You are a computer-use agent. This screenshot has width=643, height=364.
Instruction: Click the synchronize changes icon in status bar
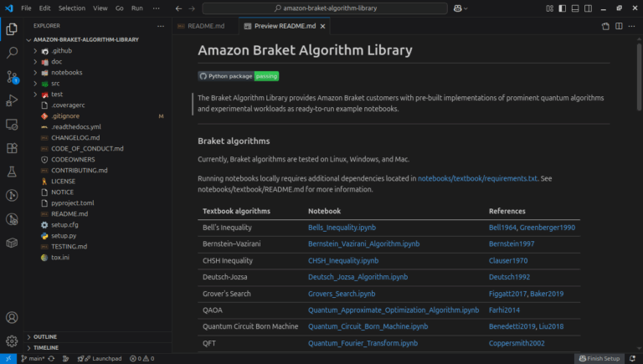pos(51,359)
